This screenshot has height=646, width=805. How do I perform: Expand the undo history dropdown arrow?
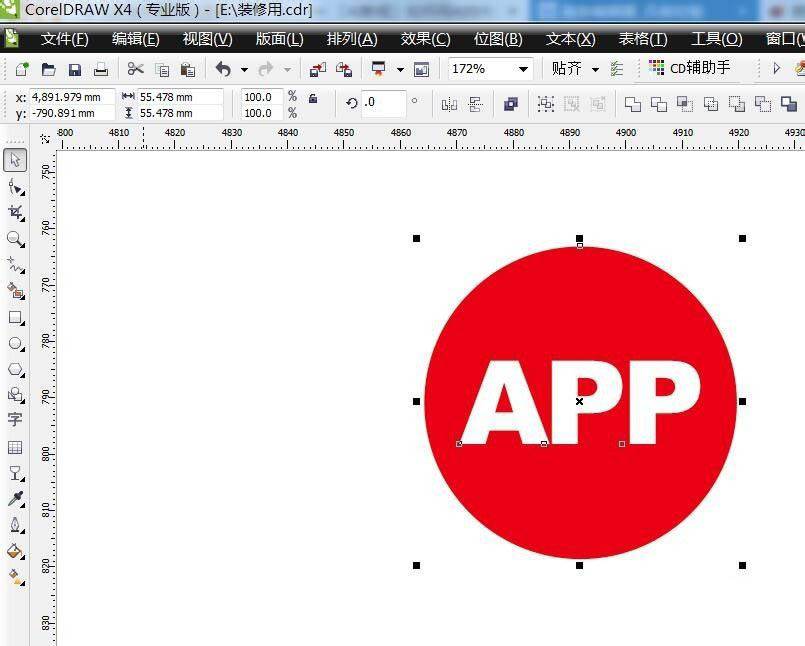244,70
